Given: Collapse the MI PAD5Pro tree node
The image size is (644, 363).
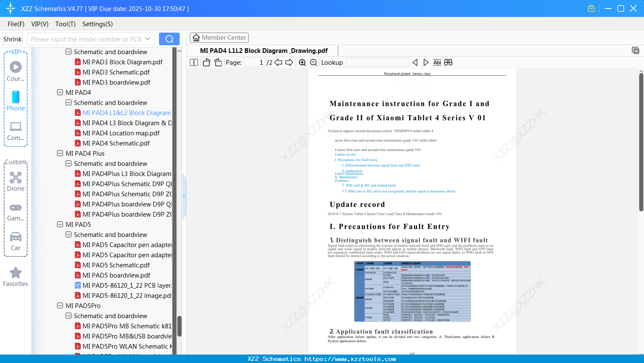Looking at the screenshot, I should click(60, 305).
